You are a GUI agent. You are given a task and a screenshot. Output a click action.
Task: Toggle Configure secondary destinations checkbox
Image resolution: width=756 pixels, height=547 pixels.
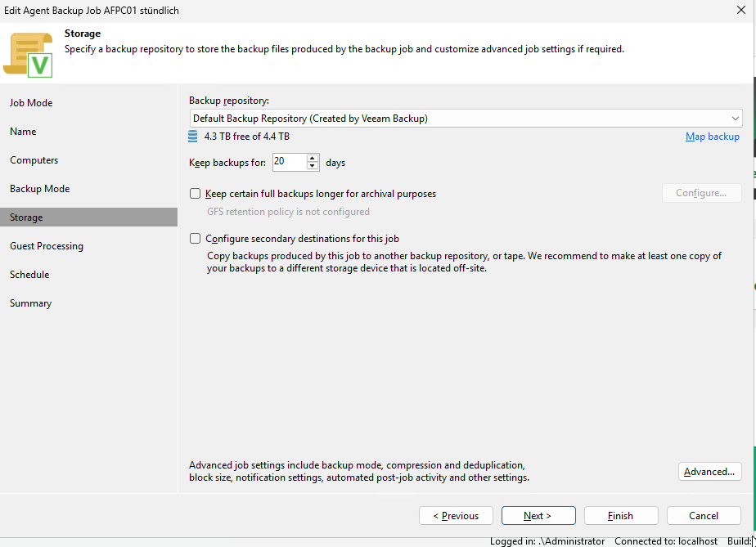click(x=195, y=239)
